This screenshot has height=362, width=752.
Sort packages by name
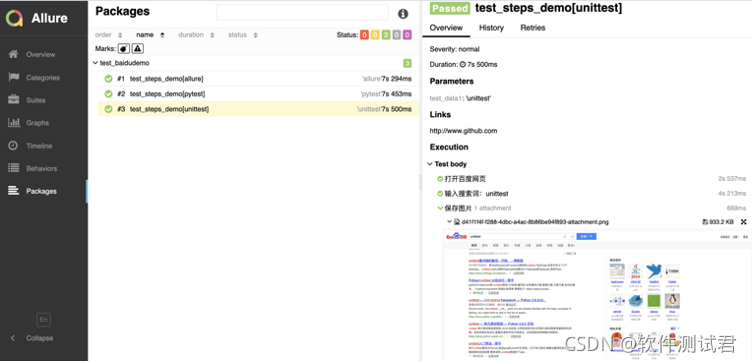pyautogui.click(x=150, y=35)
